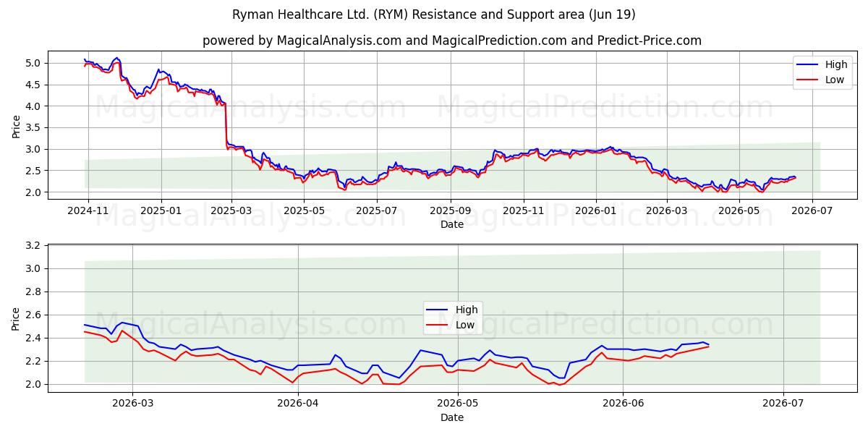Click the chart title 'Ryman Healthcare Ltd. (RYM) Resistance and Support area (Jun 19)'
This screenshot has height=434, width=868.
click(x=434, y=14)
